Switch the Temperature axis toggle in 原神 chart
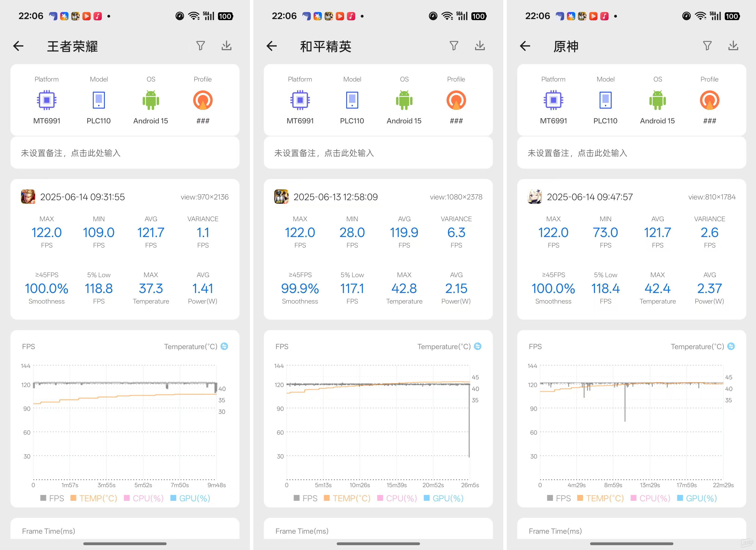The image size is (756, 550). (731, 346)
